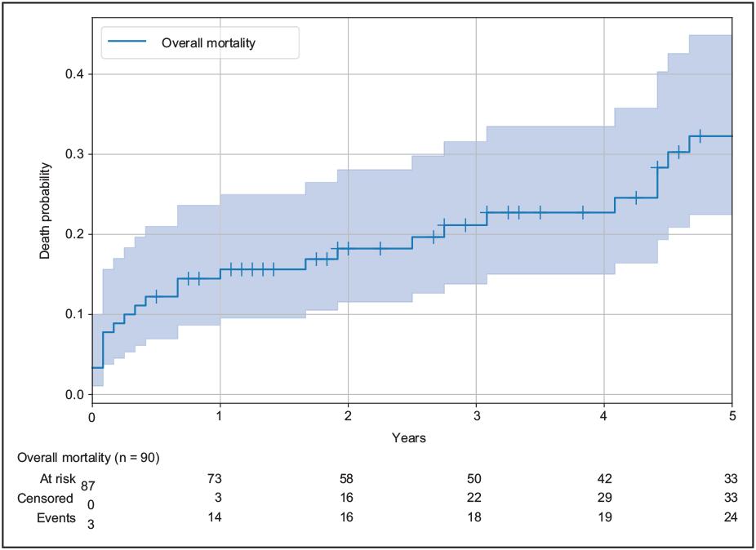The image size is (756, 550).
Task: Click the first censor tick on the curve
Action: [x=156, y=296]
